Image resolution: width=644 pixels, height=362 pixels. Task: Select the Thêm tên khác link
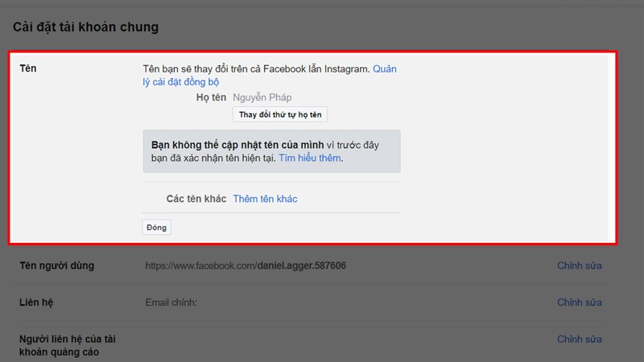265,199
